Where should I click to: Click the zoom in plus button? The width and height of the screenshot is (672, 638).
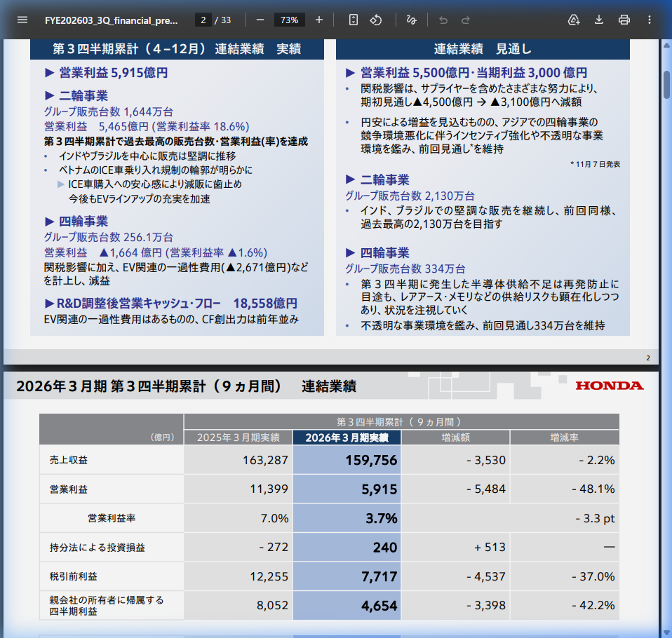click(319, 20)
